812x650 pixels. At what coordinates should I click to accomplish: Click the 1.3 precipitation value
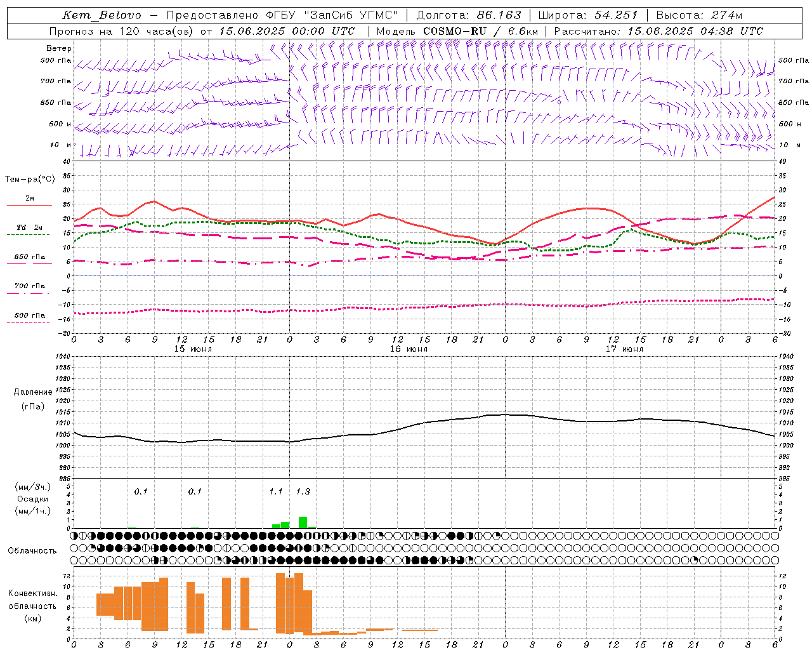pyautogui.click(x=303, y=492)
